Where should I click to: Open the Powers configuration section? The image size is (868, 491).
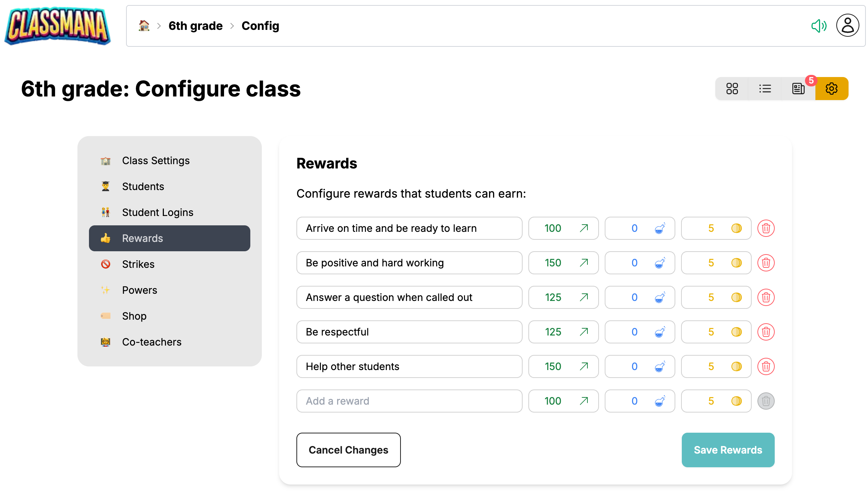[x=139, y=290]
